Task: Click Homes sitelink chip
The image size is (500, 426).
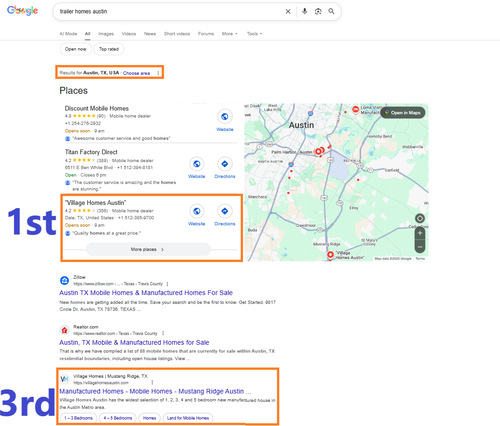Action: coord(149,418)
